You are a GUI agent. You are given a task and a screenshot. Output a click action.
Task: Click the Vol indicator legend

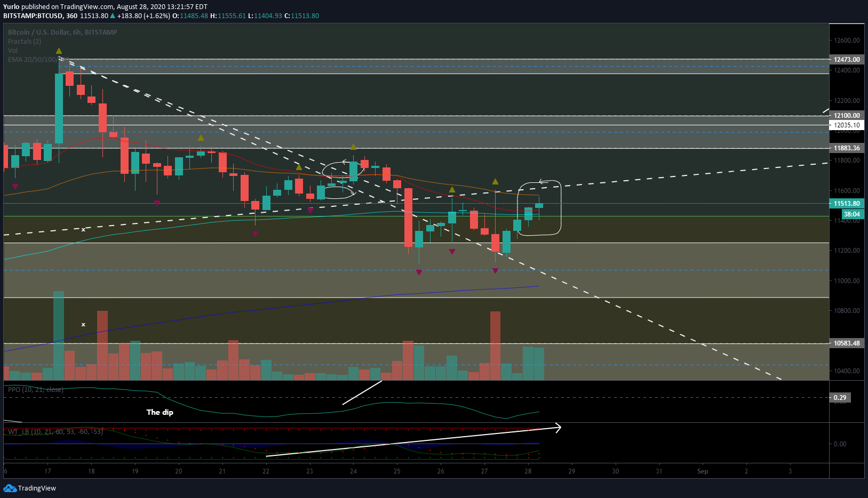pyautogui.click(x=13, y=51)
